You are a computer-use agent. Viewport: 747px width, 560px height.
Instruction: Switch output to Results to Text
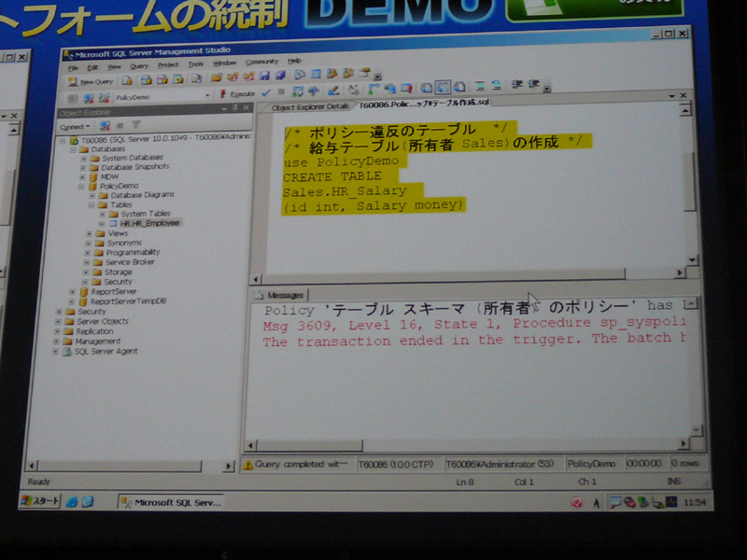(x=427, y=88)
